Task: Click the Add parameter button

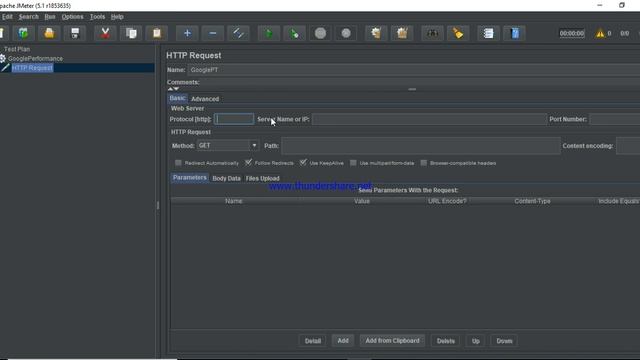Action: (x=343, y=340)
